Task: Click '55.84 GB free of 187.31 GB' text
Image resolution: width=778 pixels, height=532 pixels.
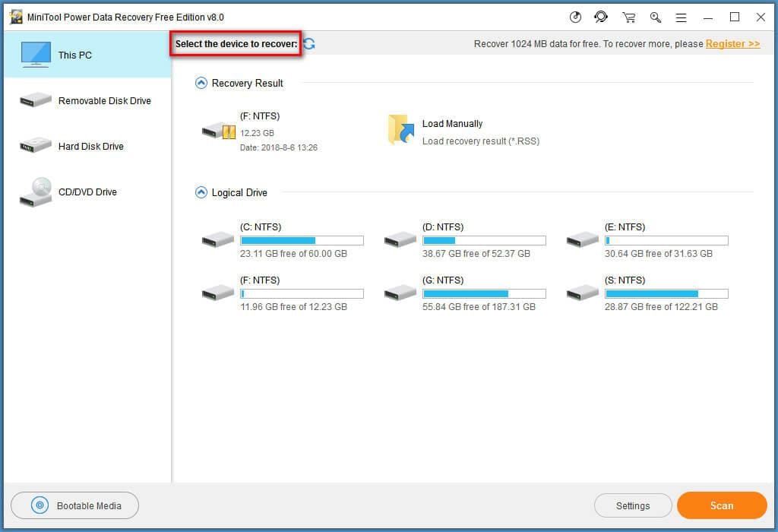Action: tap(479, 307)
